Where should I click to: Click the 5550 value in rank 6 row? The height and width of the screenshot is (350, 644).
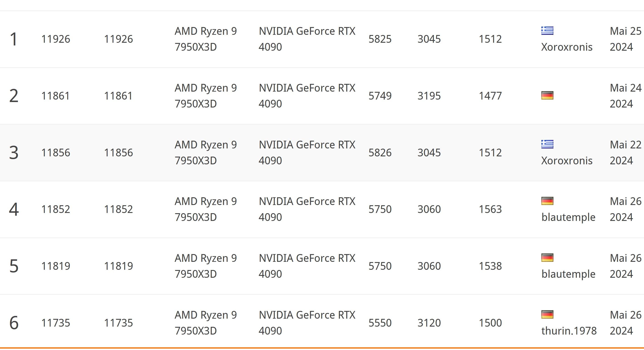click(x=380, y=323)
